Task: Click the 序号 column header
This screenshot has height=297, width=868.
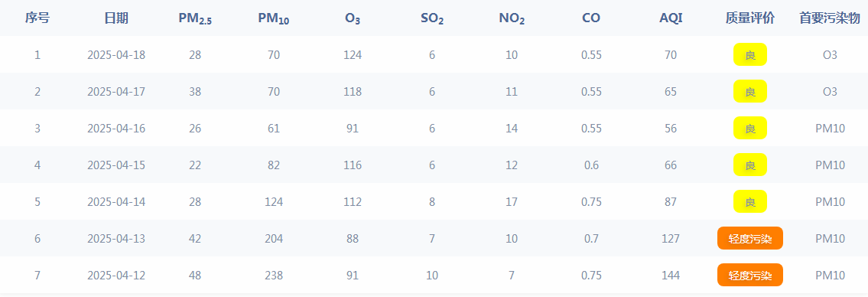Action: pyautogui.click(x=37, y=18)
